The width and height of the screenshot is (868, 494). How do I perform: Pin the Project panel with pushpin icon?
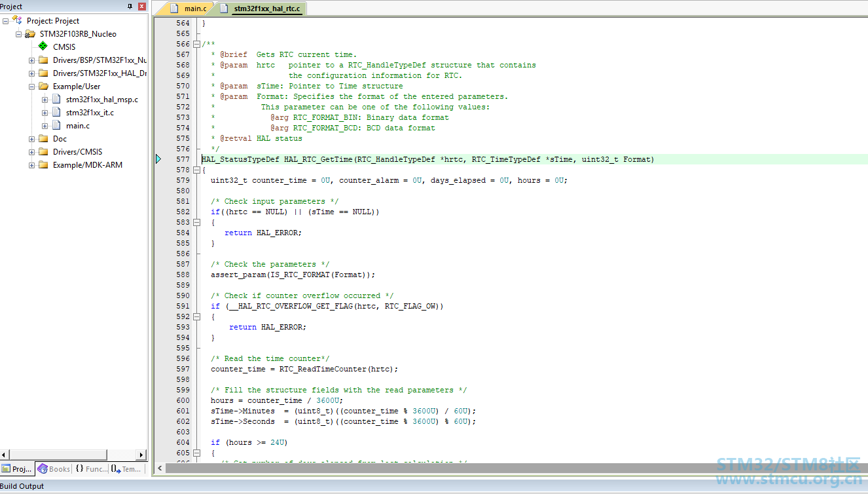pyautogui.click(x=130, y=7)
